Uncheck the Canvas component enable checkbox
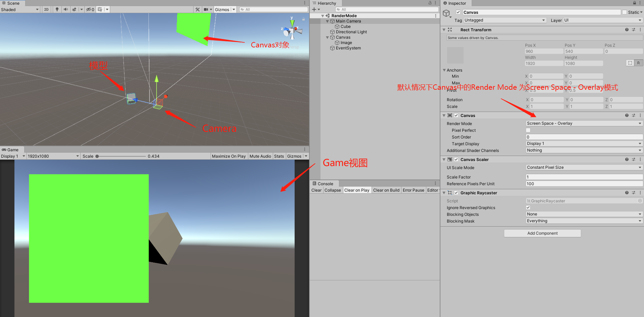This screenshot has width=644, height=317. (456, 115)
